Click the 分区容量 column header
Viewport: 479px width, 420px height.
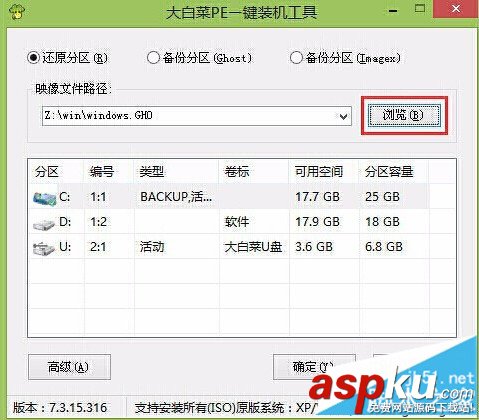click(389, 172)
